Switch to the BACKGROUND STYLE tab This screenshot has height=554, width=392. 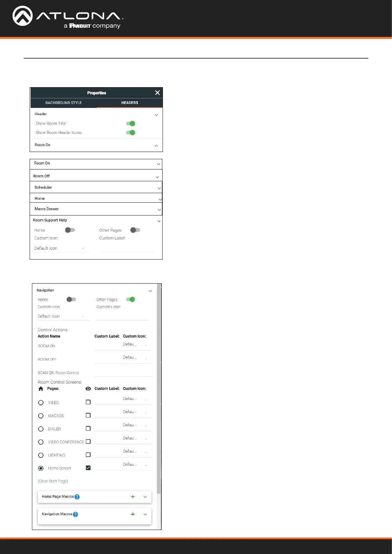click(64, 103)
